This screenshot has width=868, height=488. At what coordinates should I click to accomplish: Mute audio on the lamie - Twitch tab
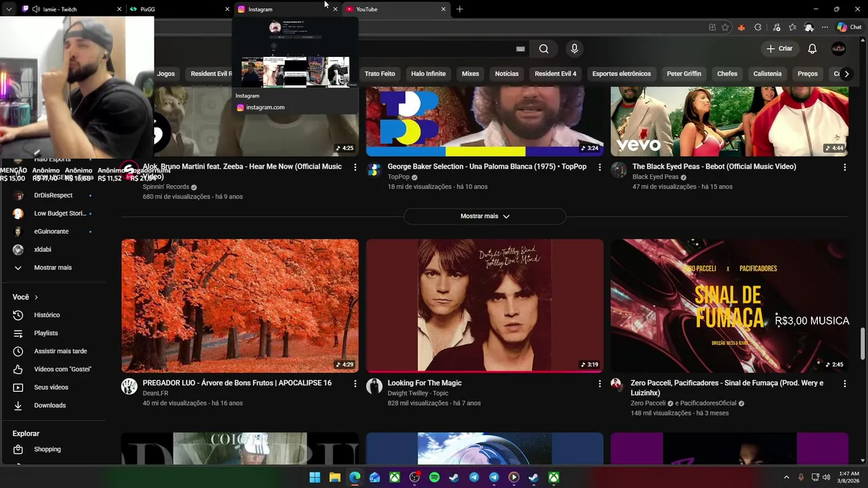coord(35,9)
